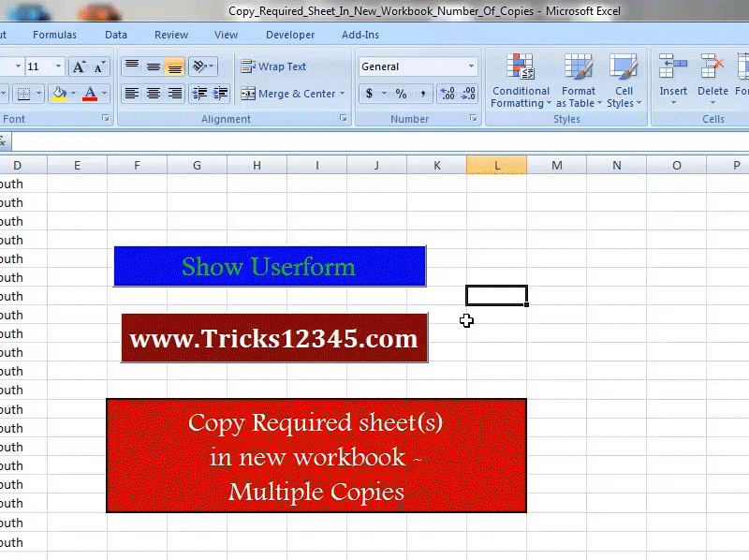Open the Orientation text rotation menu

203,66
